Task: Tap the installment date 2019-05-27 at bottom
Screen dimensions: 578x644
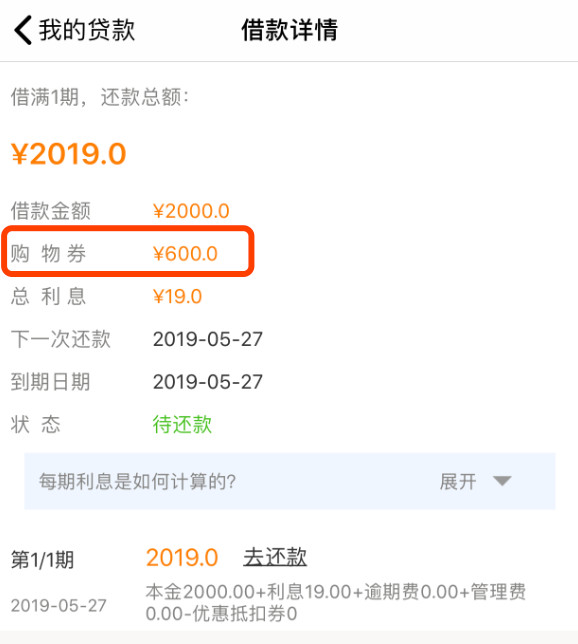Action: [x=59, y=606]
